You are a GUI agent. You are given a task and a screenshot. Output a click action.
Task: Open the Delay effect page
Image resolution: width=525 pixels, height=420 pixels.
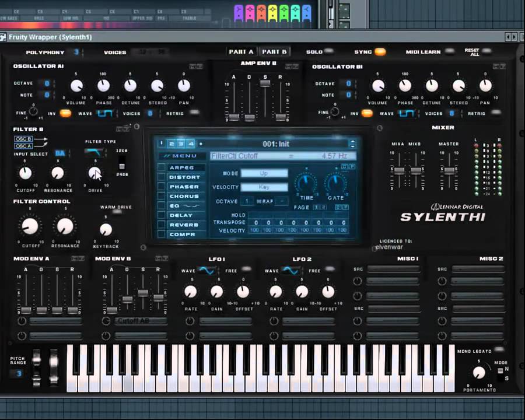[x=186, y=215]
